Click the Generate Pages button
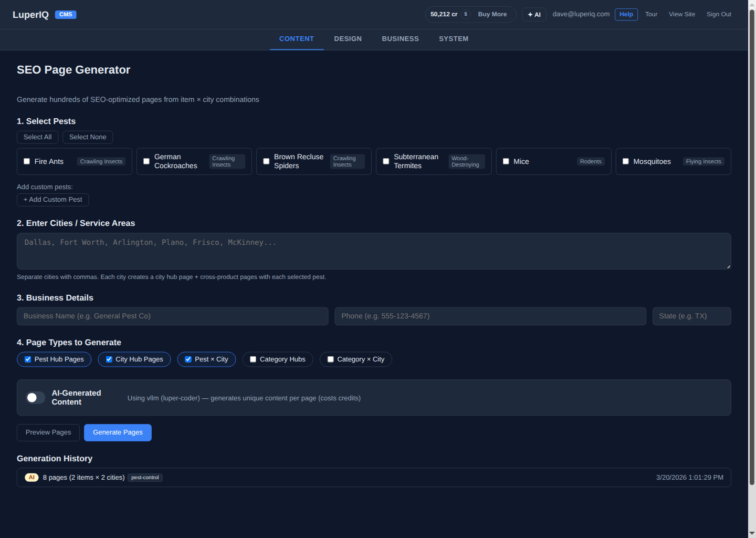Image resolution: width=756 pixels, height=538 pixels. (117, 432)
